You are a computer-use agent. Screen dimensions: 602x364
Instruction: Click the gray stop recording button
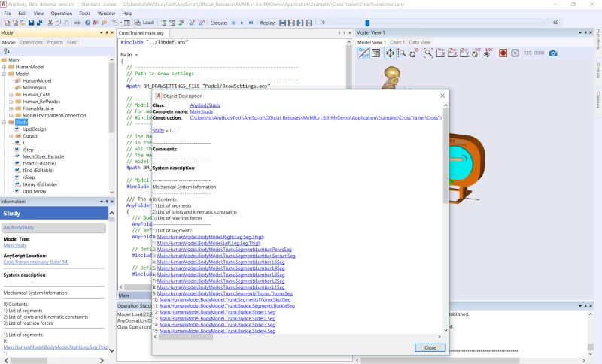click(515, 53)
